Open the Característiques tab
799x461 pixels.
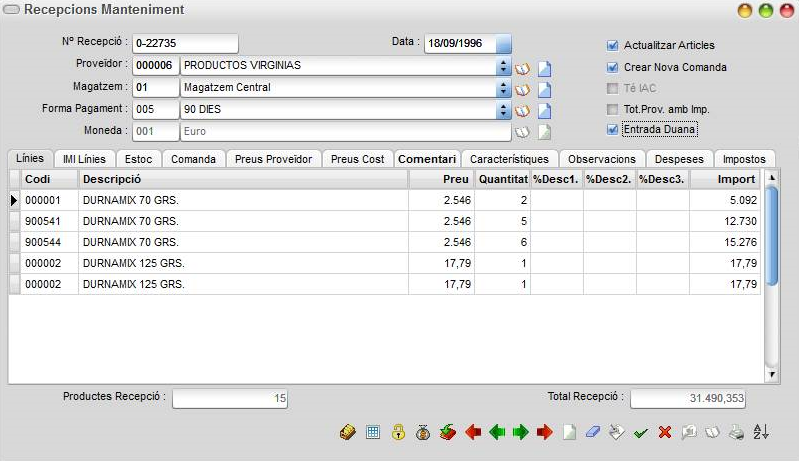pos(509,159)
